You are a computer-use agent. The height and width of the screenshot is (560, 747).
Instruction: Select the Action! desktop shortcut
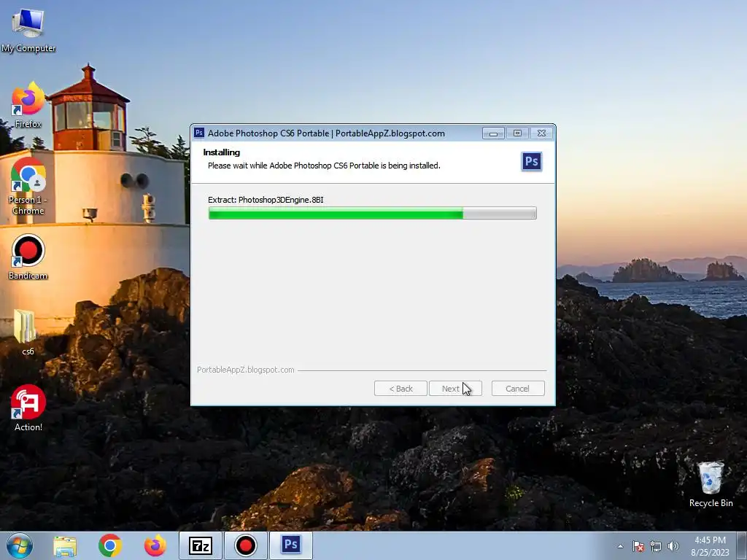pos(28,408)
